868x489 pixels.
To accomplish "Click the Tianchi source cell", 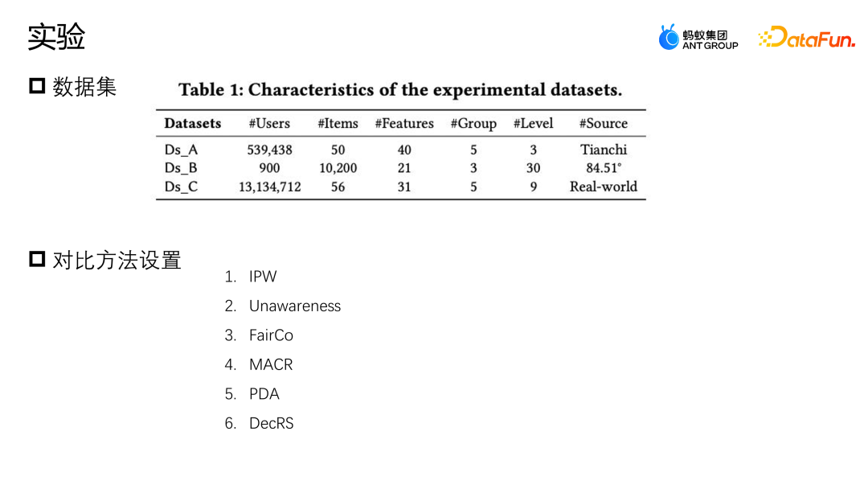I will [x=603, y=150].
